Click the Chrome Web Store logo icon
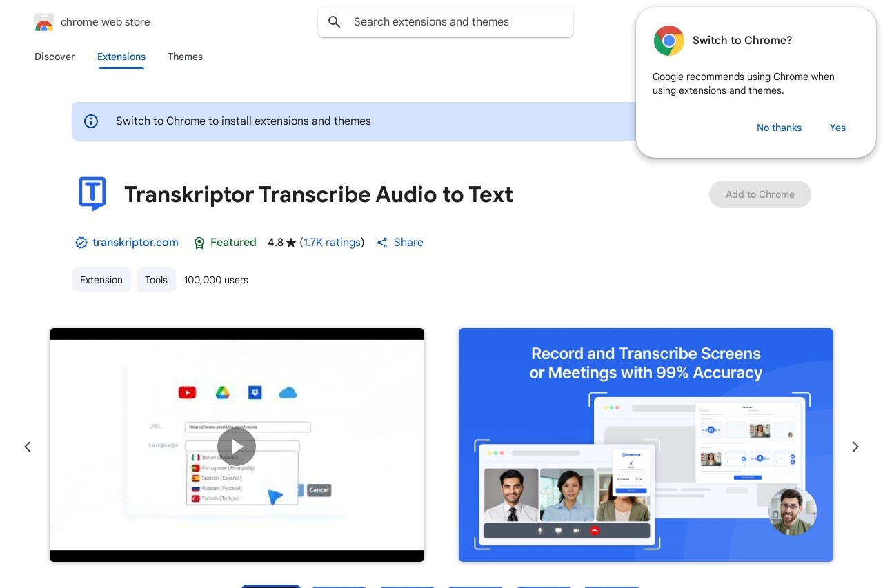The image size is (883, 588). (x=44, y=22)
